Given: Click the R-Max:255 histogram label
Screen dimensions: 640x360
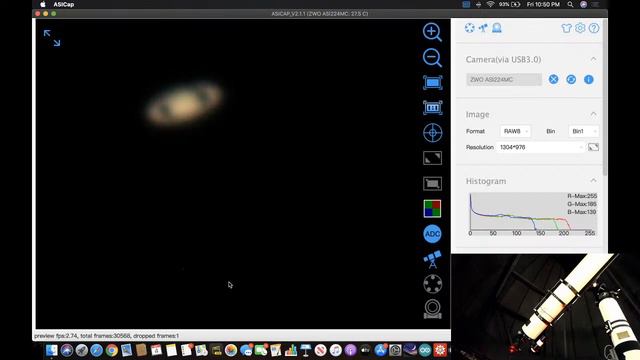Looking at the screenshot, I should point(582,196).
